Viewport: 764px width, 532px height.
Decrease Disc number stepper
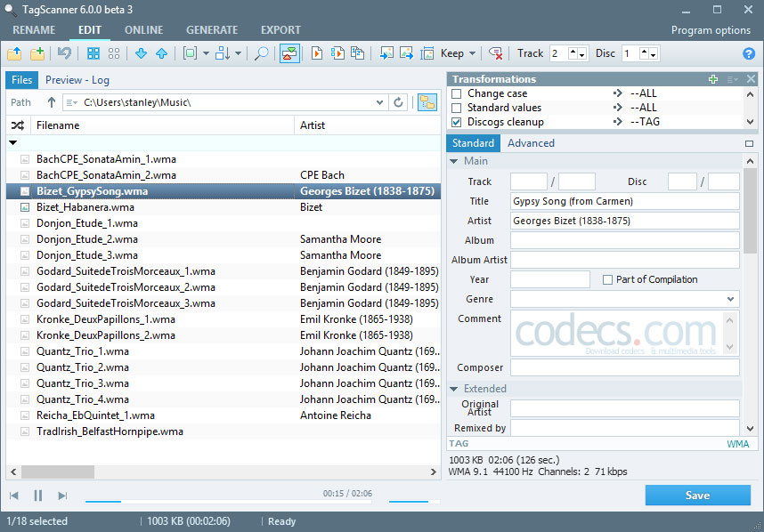(654, 55)
